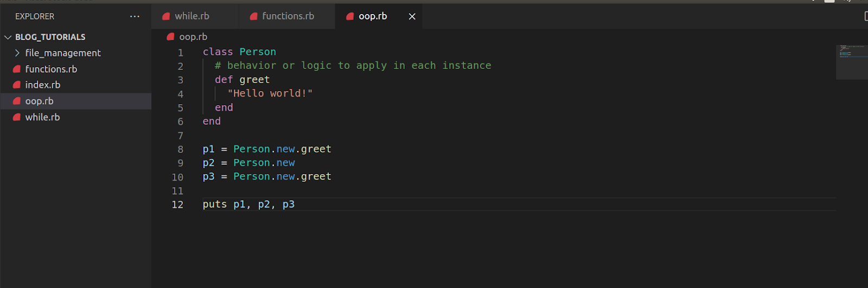Click line number 1 in the gutter

(181, 53)
